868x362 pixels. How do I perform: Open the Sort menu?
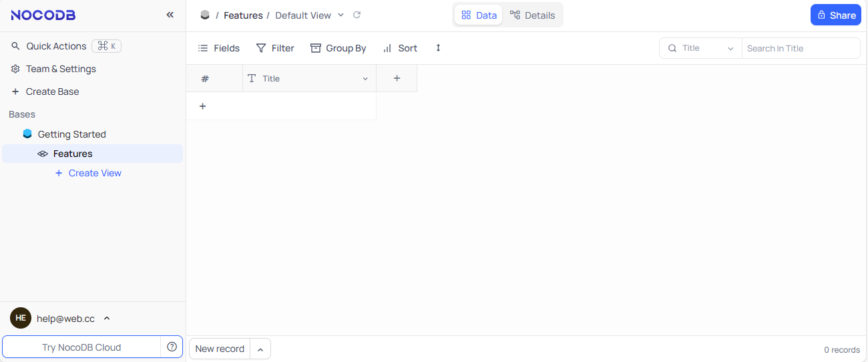click(400, 48)
